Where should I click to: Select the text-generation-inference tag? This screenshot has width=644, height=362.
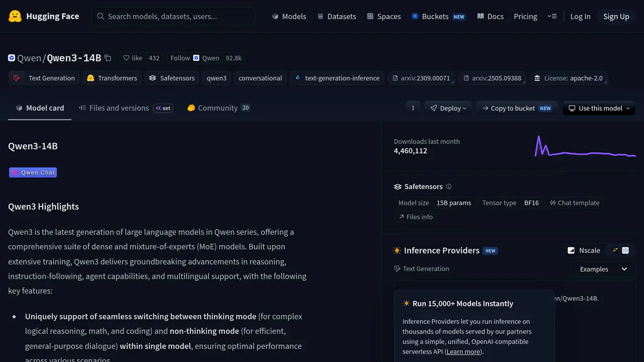[x=337, y=78]
